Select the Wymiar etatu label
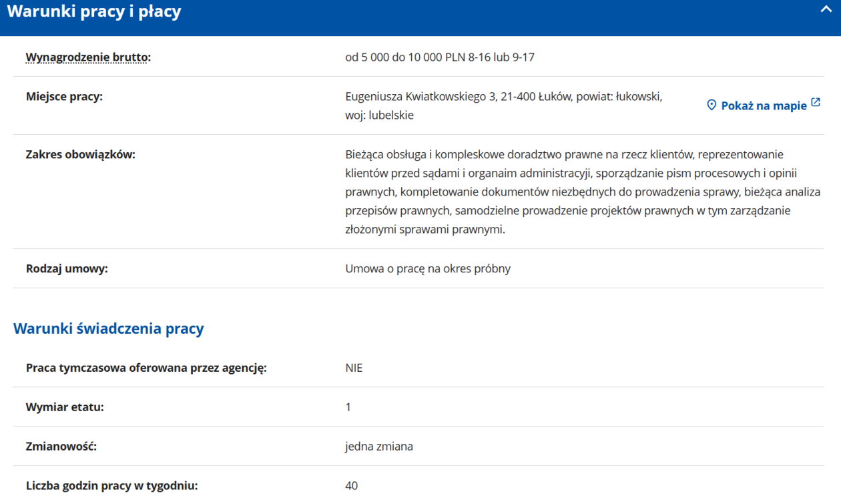841x504 pixels. coord(65,407)
